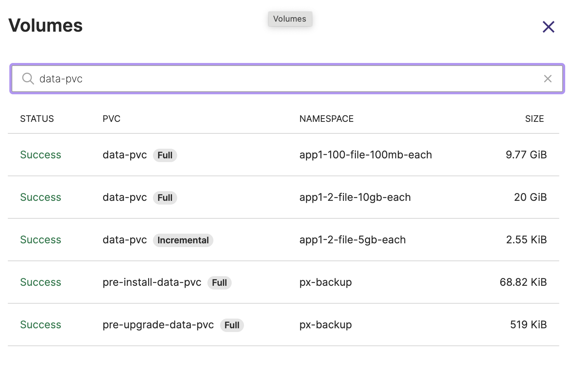Select the pre-upgrade-data-pvc volume name
Viewport: 576px width, 392px height.
point(158,325)
